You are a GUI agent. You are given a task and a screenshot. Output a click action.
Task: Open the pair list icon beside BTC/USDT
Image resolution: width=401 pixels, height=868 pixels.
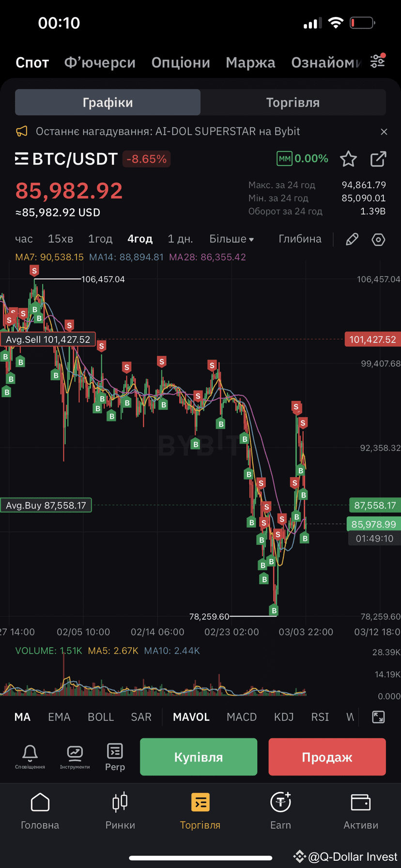[x=21, y=159]
